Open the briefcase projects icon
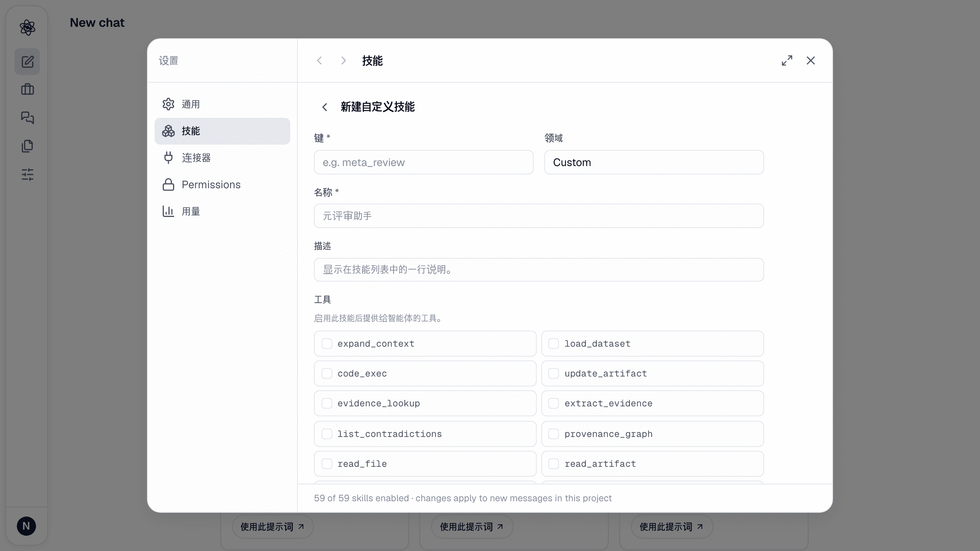The image size is (980, 551). click(27, 90)
